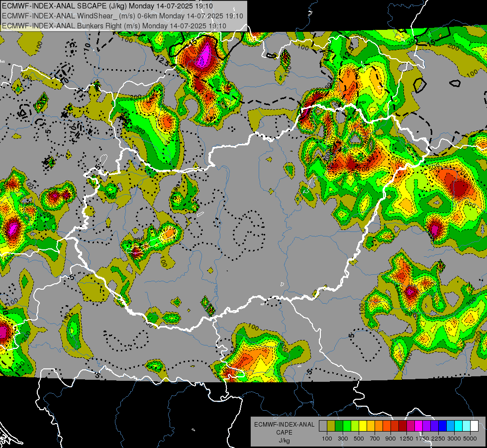Click the legend tick label 700

coord(375,439)
